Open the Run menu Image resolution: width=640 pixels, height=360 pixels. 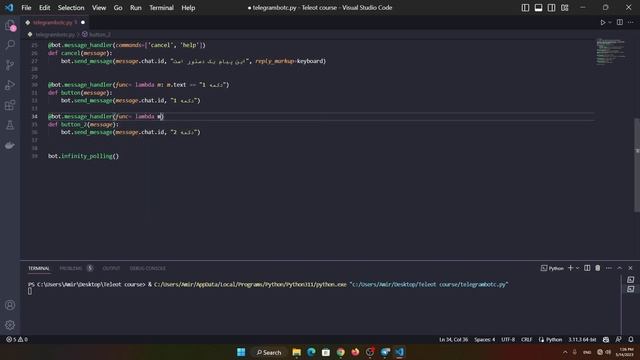[136, 8]
